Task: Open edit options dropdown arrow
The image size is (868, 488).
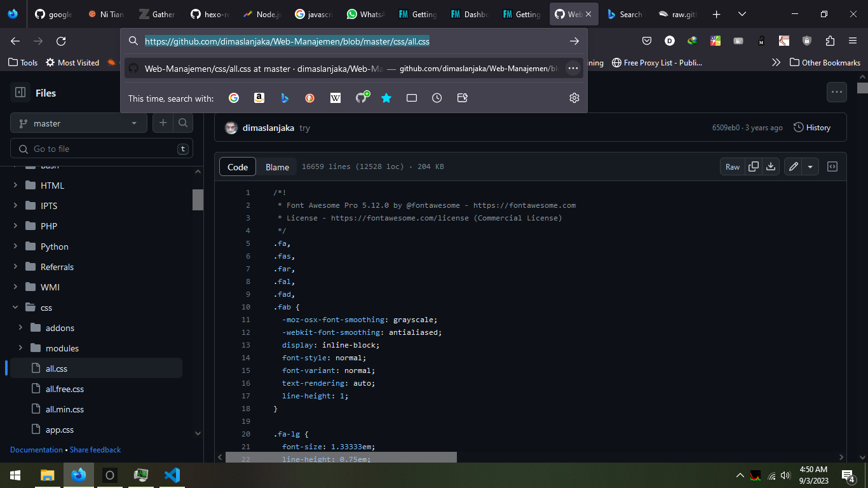Action: pyautogui.click(x=810, y=166)
